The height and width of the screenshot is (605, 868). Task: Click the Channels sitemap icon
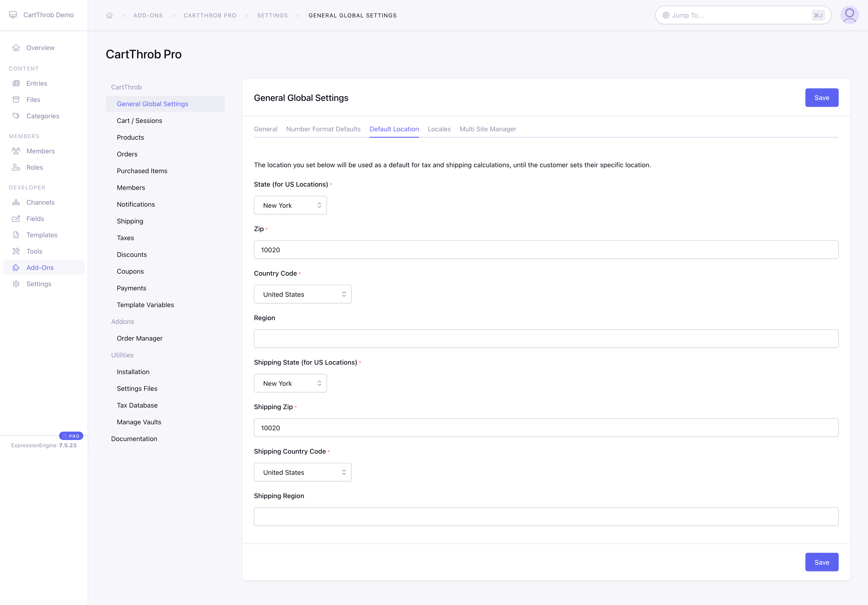[16, 202]
